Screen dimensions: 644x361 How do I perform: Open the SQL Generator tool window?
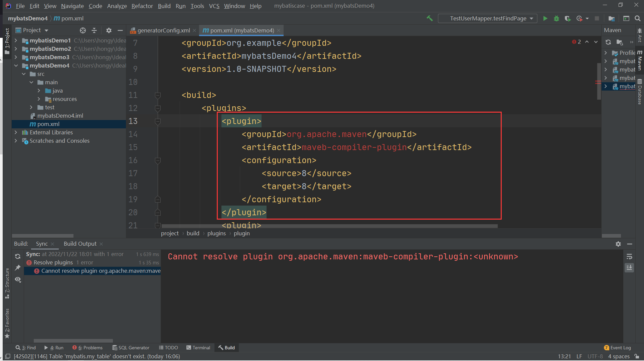point(131,348)
